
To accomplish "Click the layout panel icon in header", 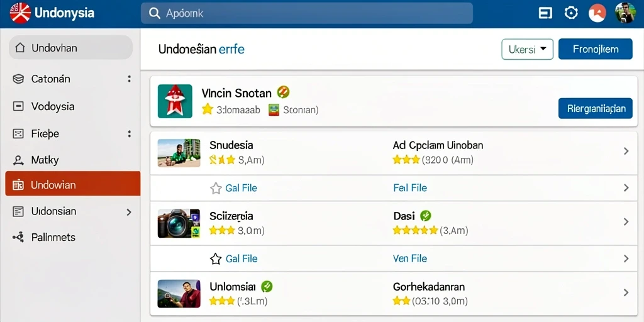I will tap(545, 13).
